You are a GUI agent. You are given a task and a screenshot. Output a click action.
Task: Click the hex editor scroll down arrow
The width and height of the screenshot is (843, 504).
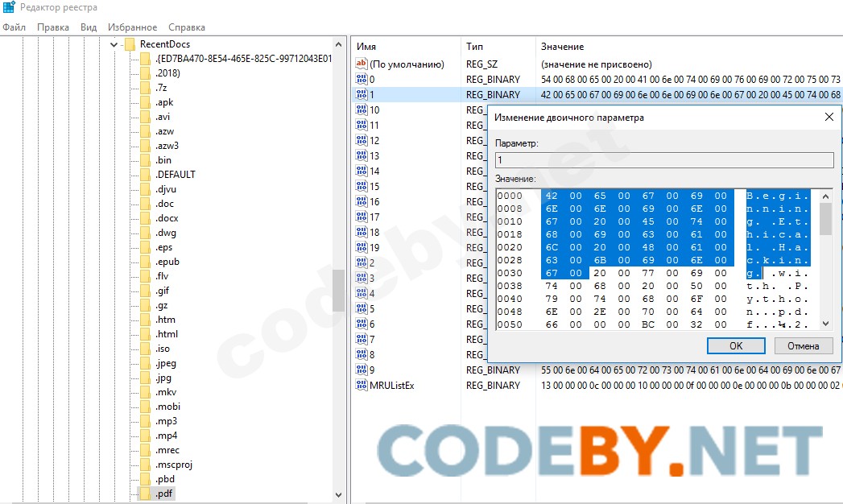(x=826, y=324)
